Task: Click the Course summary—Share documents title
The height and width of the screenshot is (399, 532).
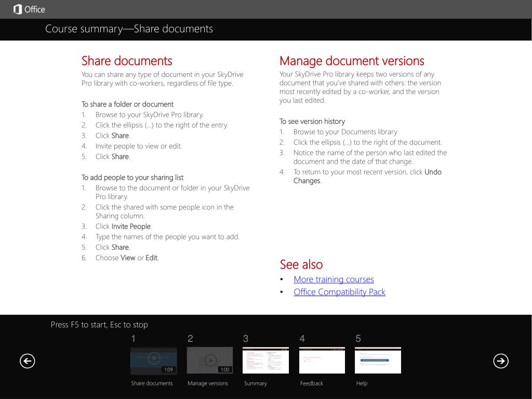Action: (x=129, y=29)
